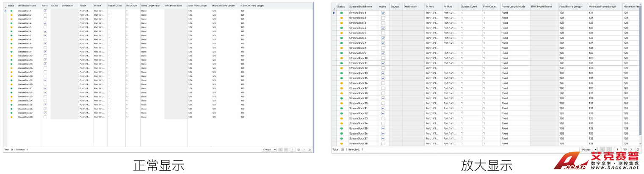The height and width of the screenshot is (174, 644).
Task: Click next page arrow in right enlarged pager
Action: pos(631,150)
